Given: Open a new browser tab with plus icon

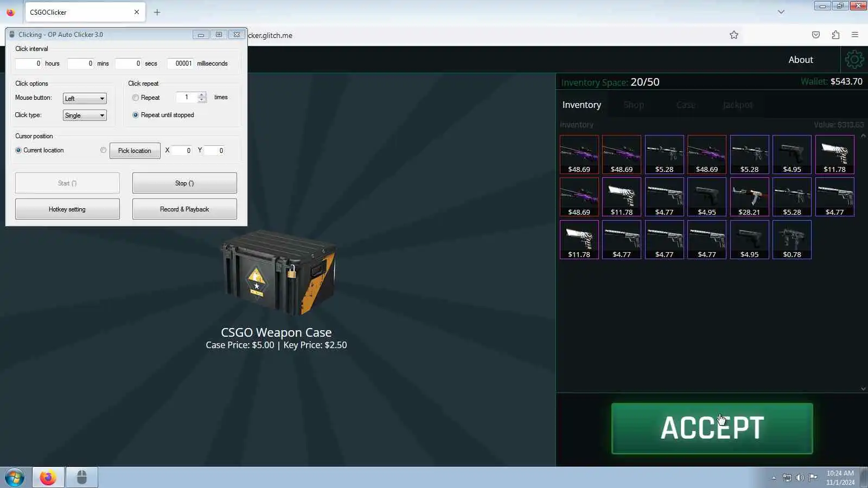Looking at the screenshot, I should tap(157, 12).
